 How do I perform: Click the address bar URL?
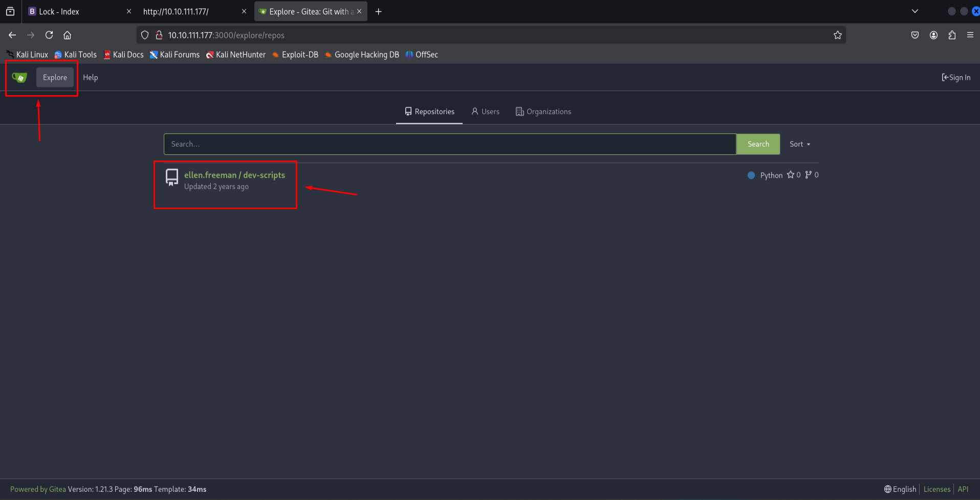[226, 35]
